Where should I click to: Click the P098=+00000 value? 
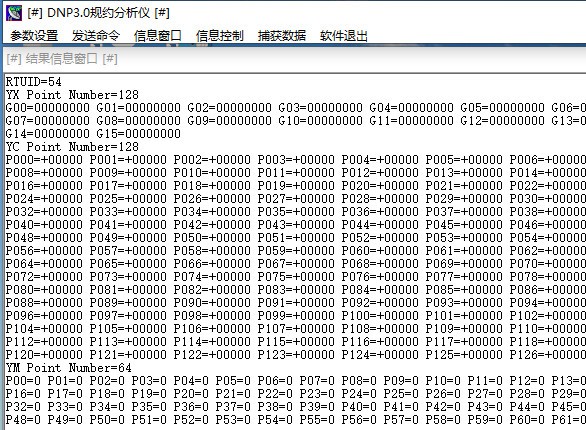(212, 316)
